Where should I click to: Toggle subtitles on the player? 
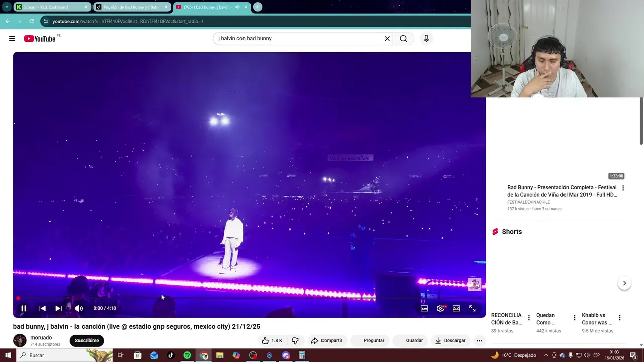[x=424, y=308]
